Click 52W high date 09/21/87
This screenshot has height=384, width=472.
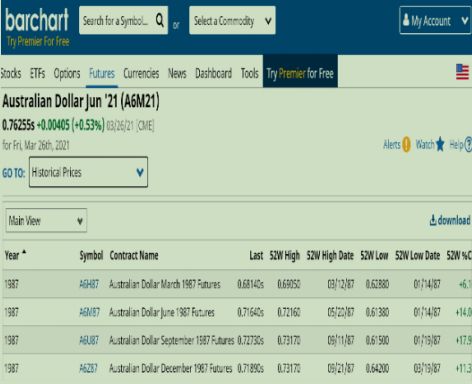pos(341,368)
